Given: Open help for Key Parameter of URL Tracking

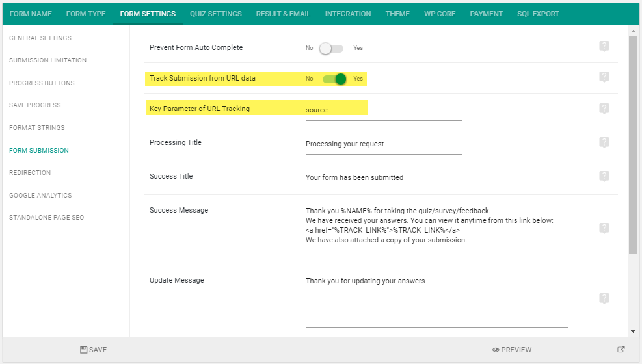Looking at the screenshot, I should click(x=604, y=109).
